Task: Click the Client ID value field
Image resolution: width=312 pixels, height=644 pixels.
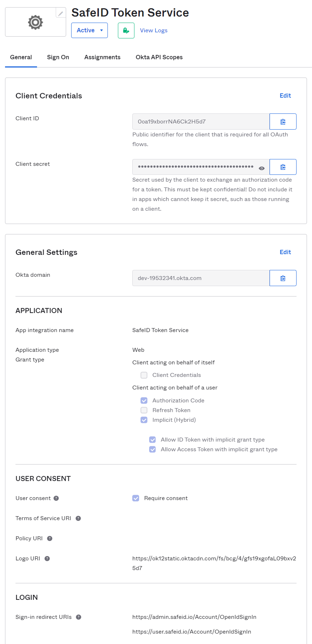Action: point(201,122)
